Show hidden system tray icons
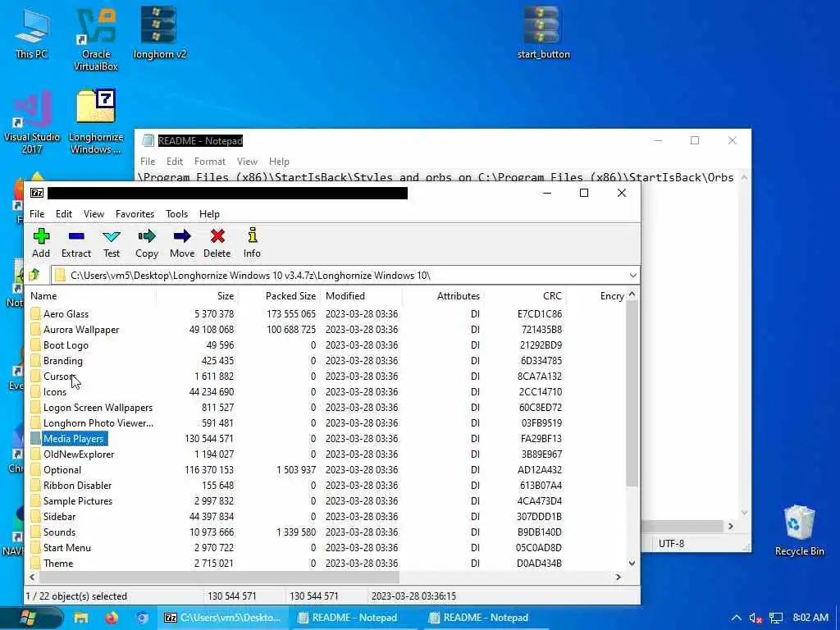The image size is (840, 630). click(x=736, y=618)
